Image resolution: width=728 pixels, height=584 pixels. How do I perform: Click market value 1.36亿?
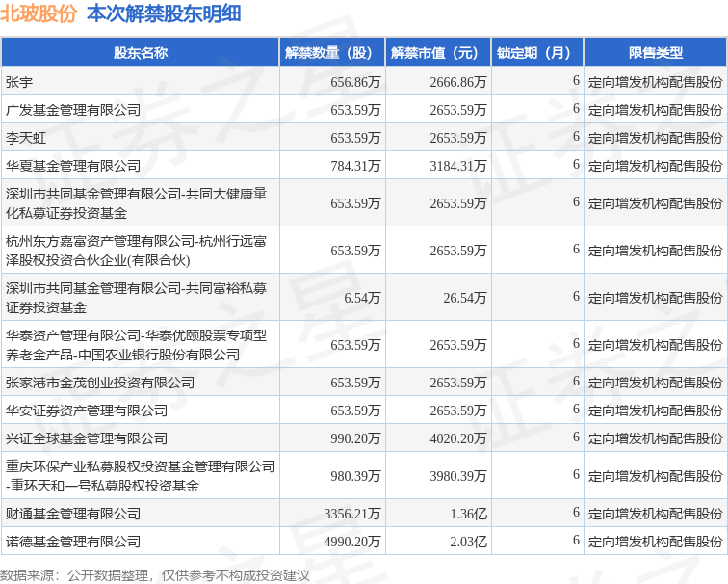[468, 514]
